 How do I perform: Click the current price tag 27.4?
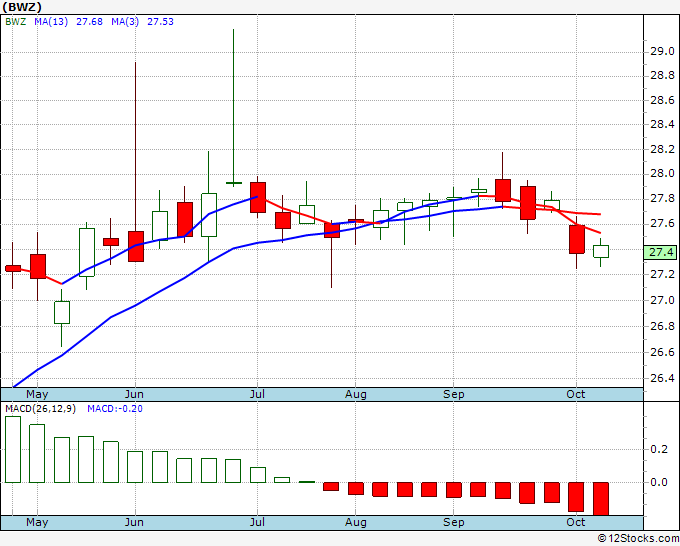pos(661,252)
